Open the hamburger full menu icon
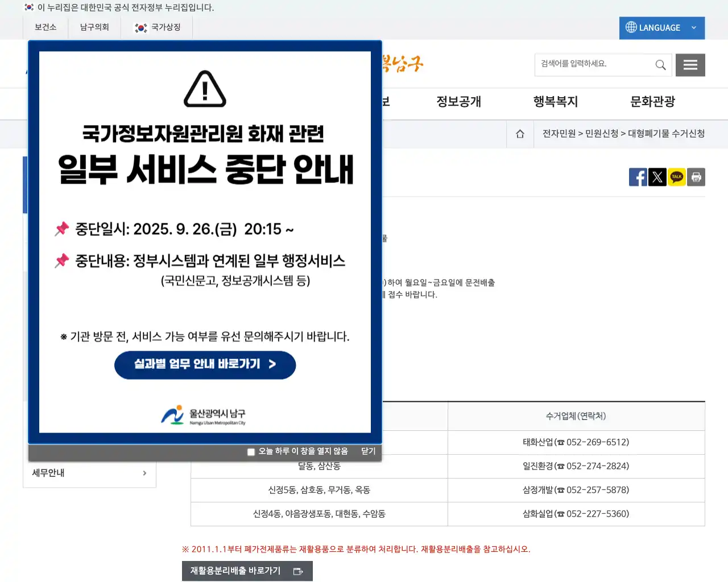Screen dimensions: 728x582 point(690,65)
